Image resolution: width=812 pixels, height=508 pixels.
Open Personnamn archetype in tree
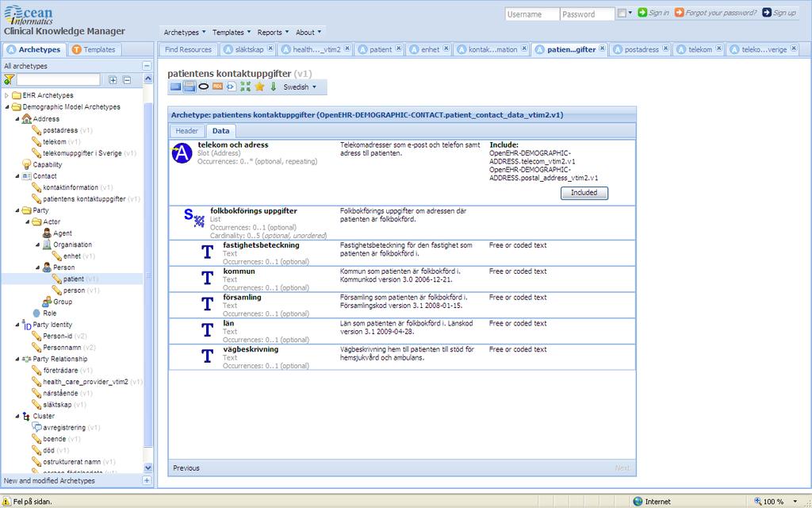point(61,348)
